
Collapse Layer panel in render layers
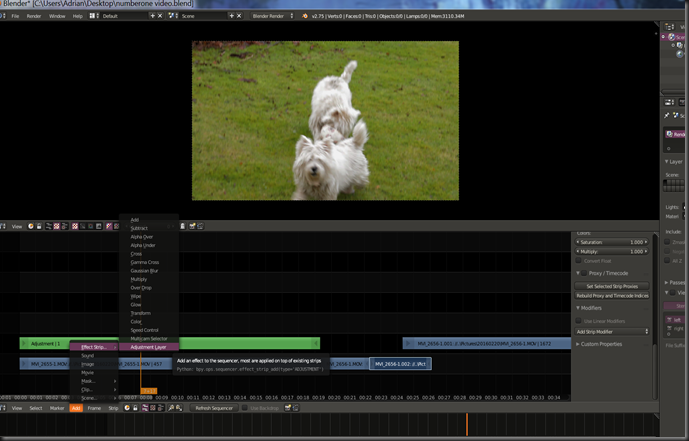coord(667,162)
